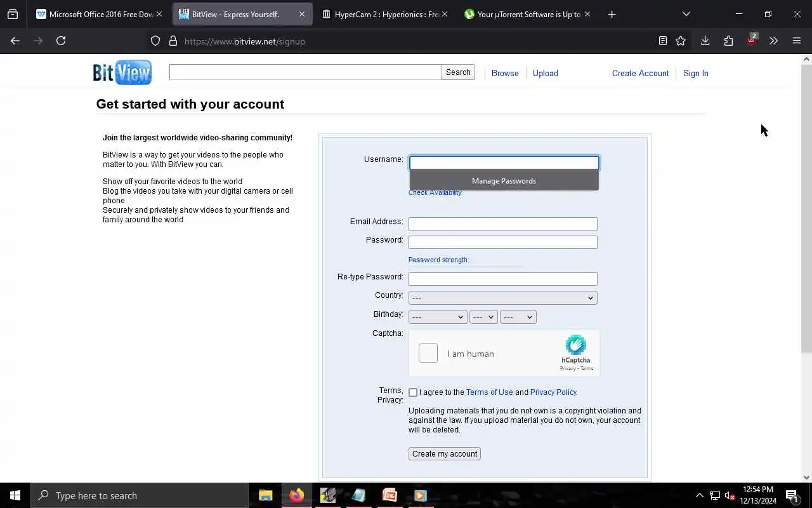
Task: Open the Firefox downloads panel
Action: [705, 41]
